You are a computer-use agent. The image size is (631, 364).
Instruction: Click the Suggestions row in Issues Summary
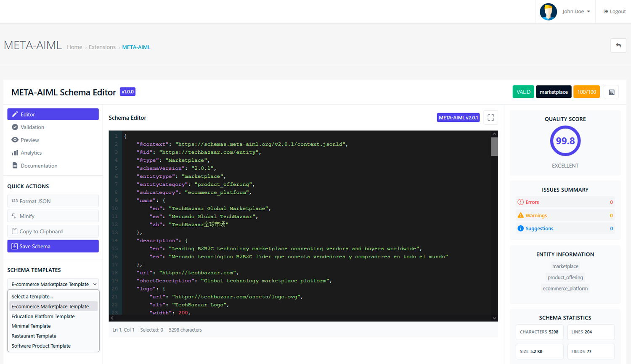565,228
